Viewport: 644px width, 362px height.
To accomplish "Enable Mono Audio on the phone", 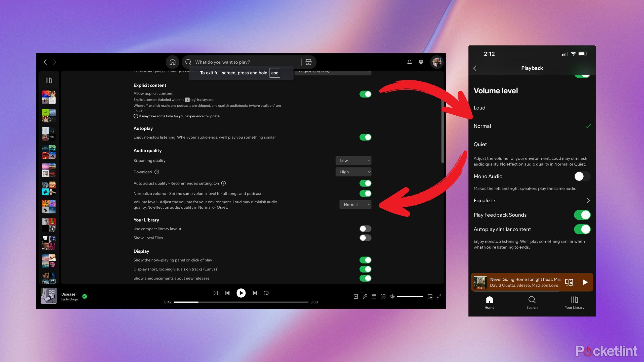I will coord(582,176).
